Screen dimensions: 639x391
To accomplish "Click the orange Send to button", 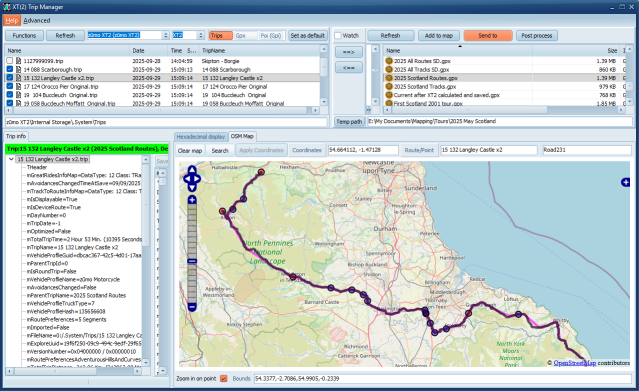I will pos(488,35).
